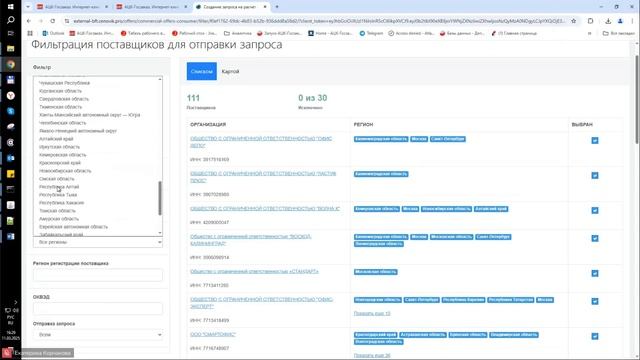The image size is (640, 360).
Task: Open the Telegram bookmark
Action: [371, 33]
